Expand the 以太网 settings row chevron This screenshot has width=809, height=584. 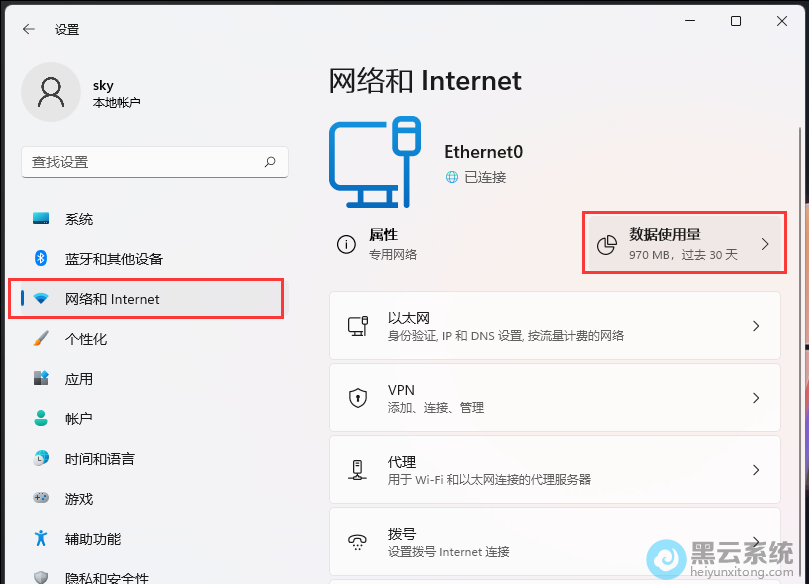pyautogui.click(x=757, y=325)
